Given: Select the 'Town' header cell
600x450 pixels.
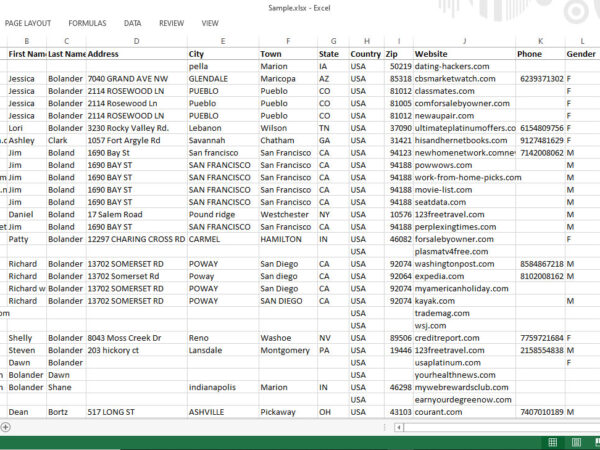Looking at the screenshot, I should (288, 54).
